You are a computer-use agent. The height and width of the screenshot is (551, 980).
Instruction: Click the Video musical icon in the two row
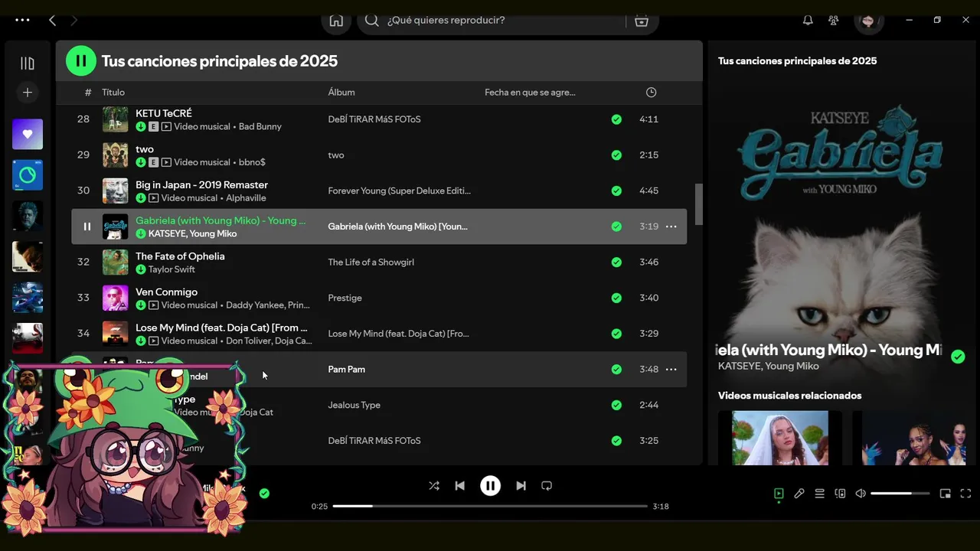coord(166,162)
